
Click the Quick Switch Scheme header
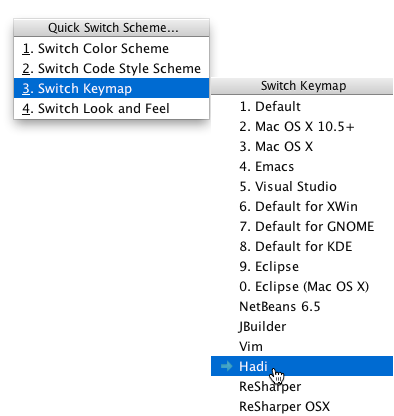[111, 28]
